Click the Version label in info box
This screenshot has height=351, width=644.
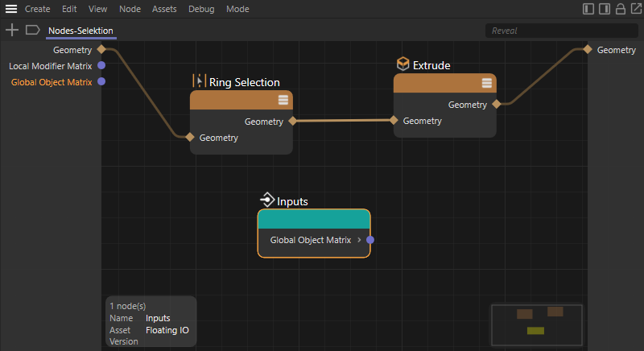coord(124,341)
